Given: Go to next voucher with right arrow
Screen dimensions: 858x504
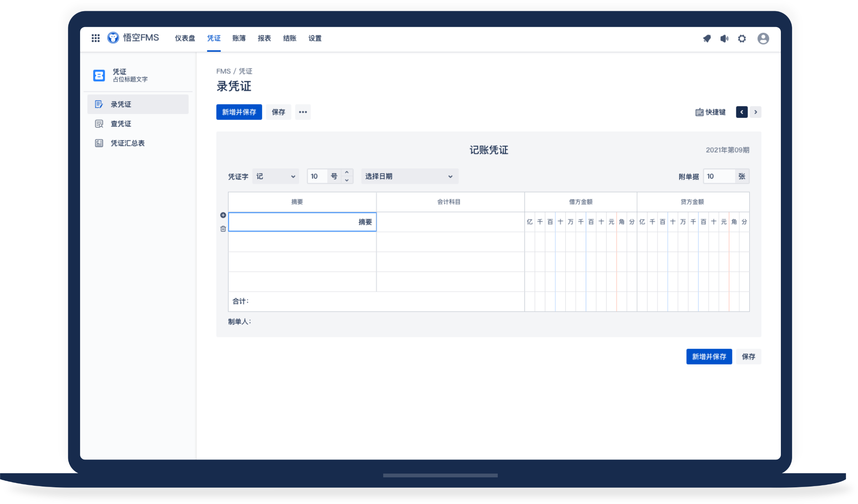Looking at the screenshot, I should tap(755, 112).
